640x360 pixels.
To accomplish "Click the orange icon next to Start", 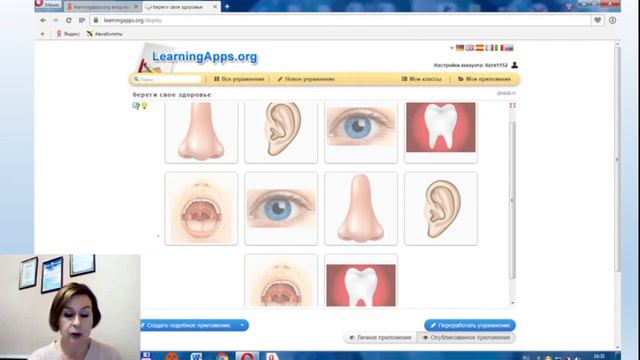I will point(172,356).
